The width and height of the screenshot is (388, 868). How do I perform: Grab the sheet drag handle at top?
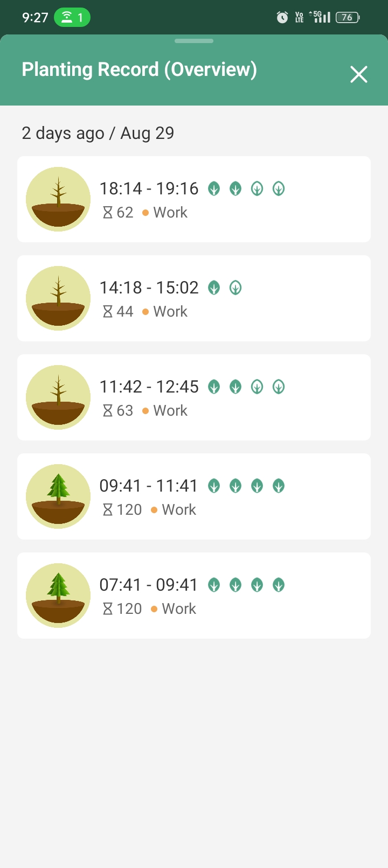[194, 41]
